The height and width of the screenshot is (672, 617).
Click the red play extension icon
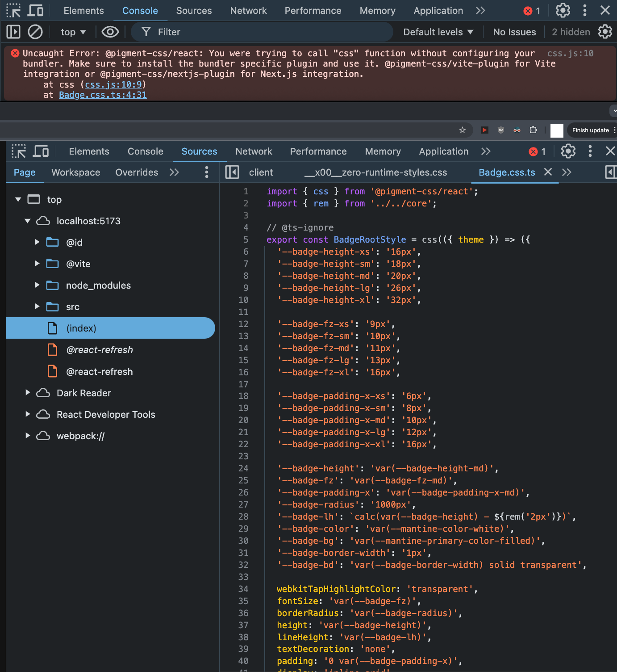coord(484,130)
